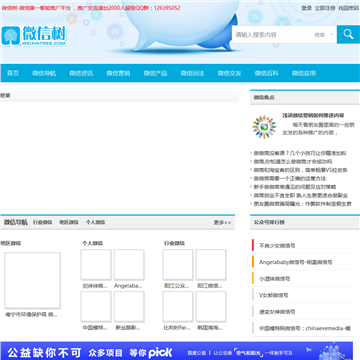Image resolution: width=360 pixels, height=360 pixels.
Task: Open 微信资讯 in the nav bar
Action: [x=81, y=73]
